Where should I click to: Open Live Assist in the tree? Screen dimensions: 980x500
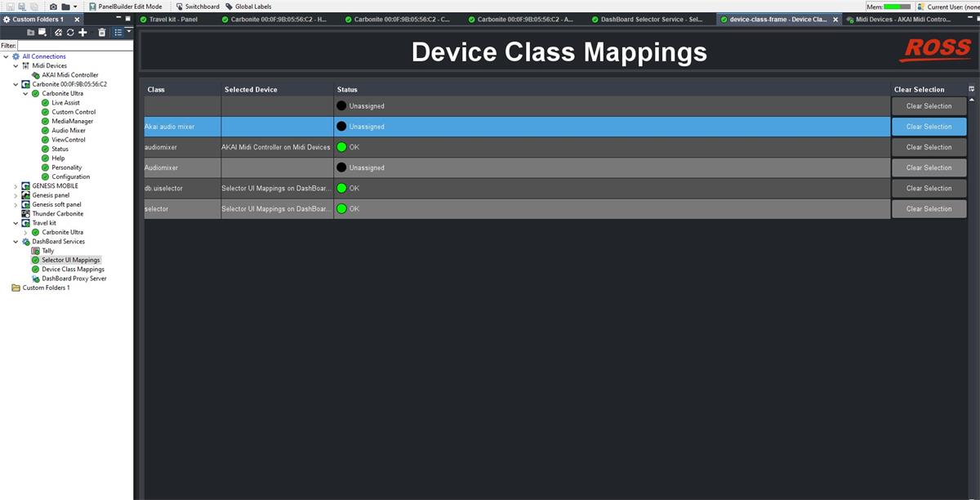(65, 103)
